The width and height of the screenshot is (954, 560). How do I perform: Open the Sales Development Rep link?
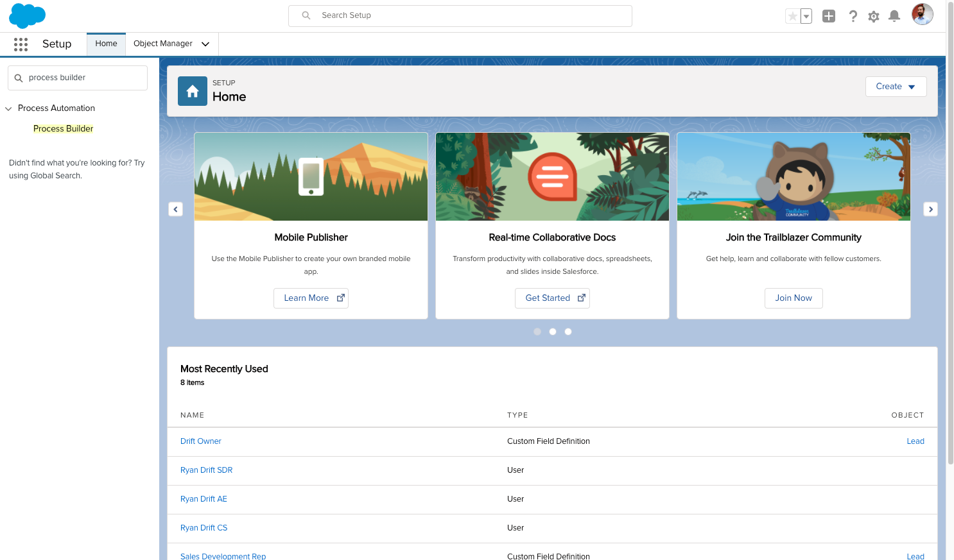(223, 556)
